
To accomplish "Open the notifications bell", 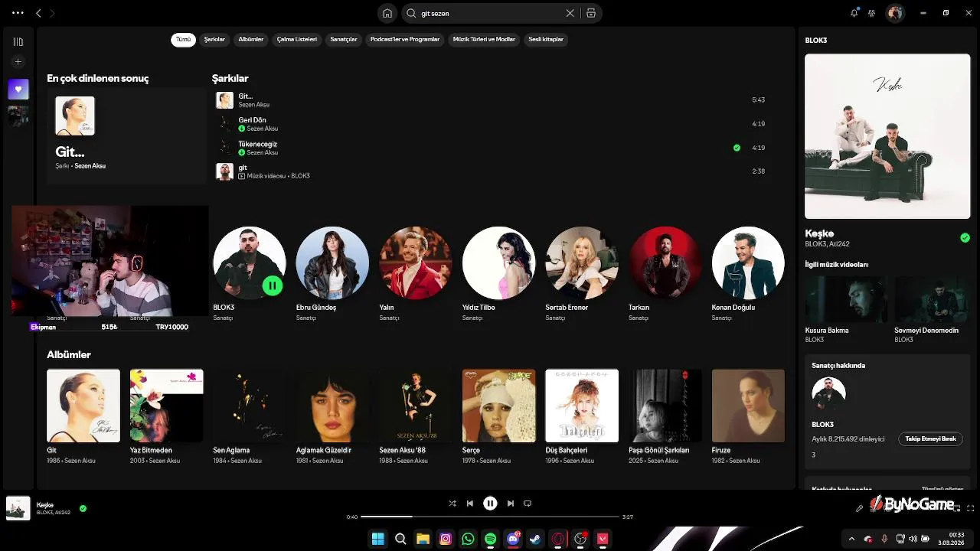I will [854, 13].
